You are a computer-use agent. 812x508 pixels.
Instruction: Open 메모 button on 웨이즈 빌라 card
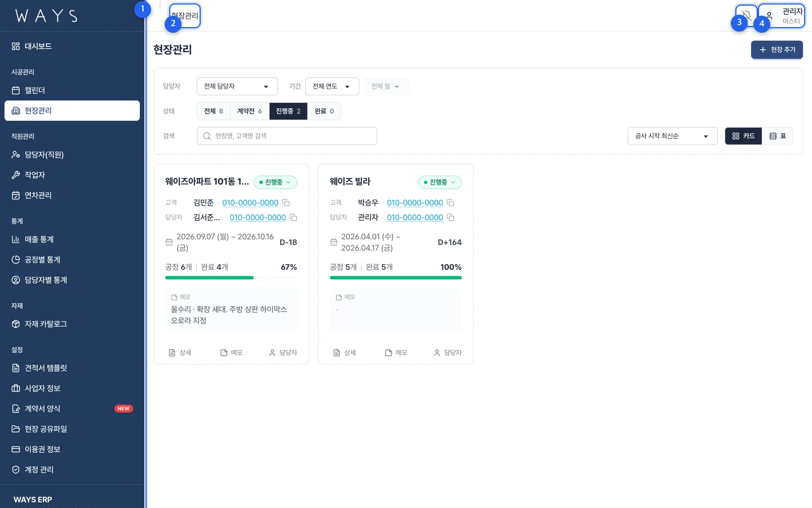point(396,353)
